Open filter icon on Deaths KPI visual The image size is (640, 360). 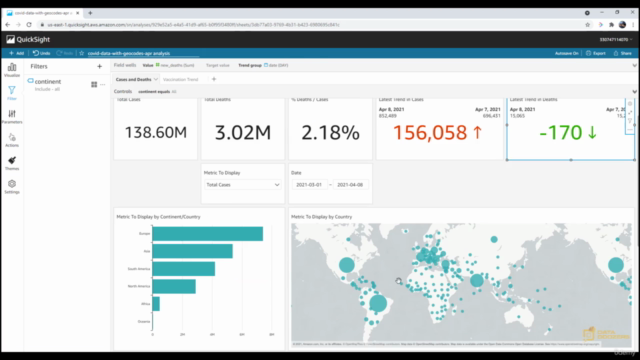pyautogui.click(x=630, y=121)
